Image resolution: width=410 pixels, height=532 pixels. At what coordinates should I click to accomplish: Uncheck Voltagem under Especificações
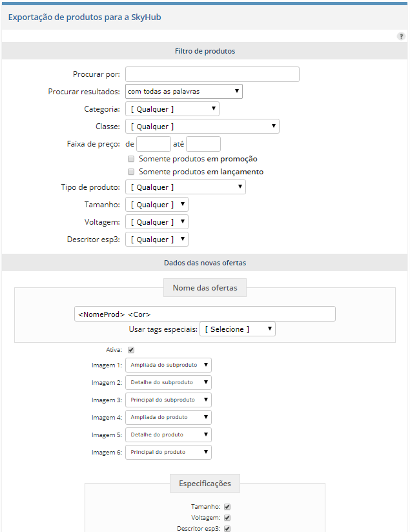tap(227, 518)
